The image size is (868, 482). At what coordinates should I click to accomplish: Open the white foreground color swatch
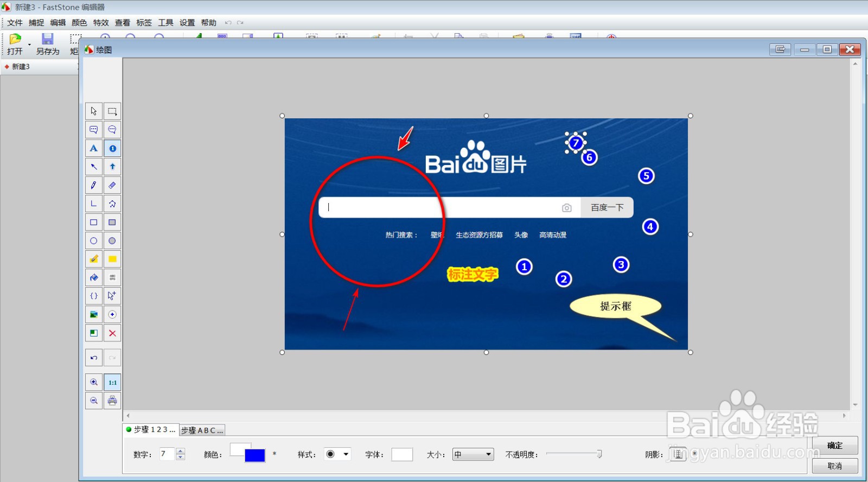[x=238, y=448]
